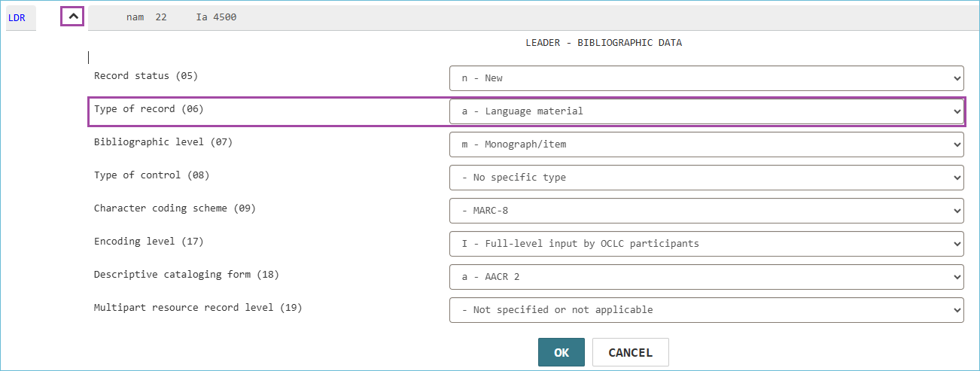Collapse the LDR leader editor chevron
This screenshot has width=980, height=371.
pyautogui.click(x=72, y=16)
